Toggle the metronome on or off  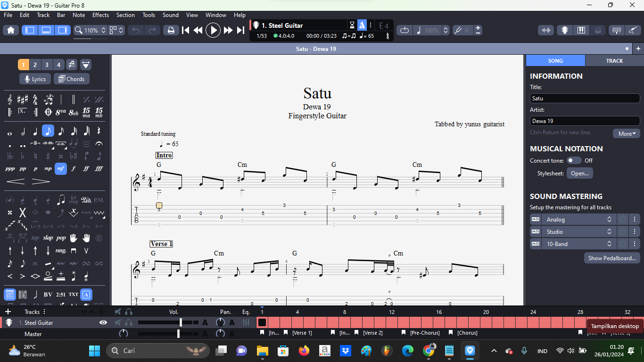pos(362,25)
